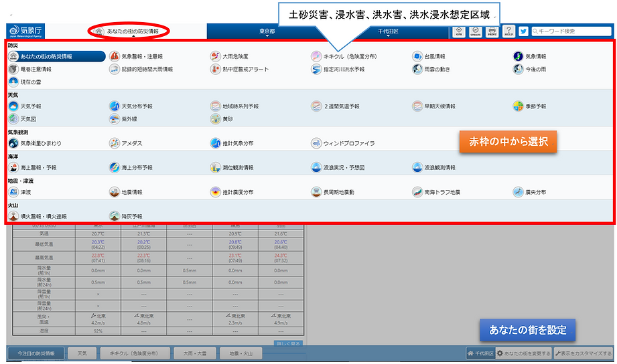
Task: Expand the top あなたの街の防災情報 header dropdown
Action: [x=129, y=31]
